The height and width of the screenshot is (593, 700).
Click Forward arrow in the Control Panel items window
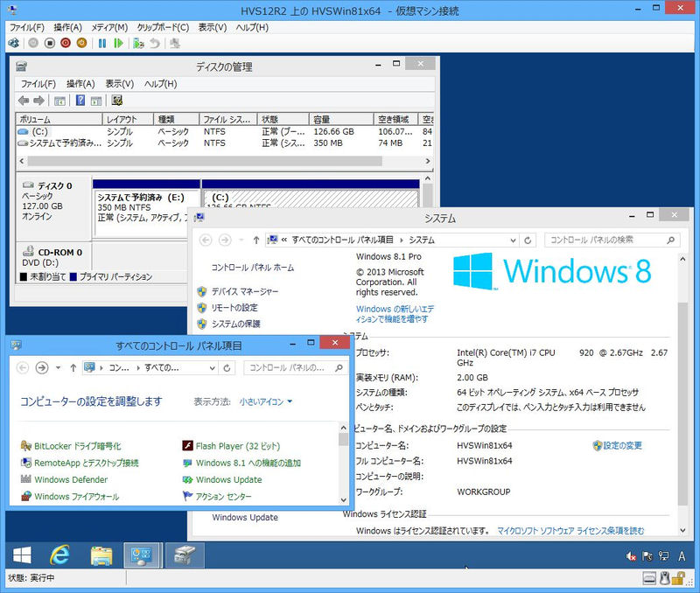click(x=42, y=367)
